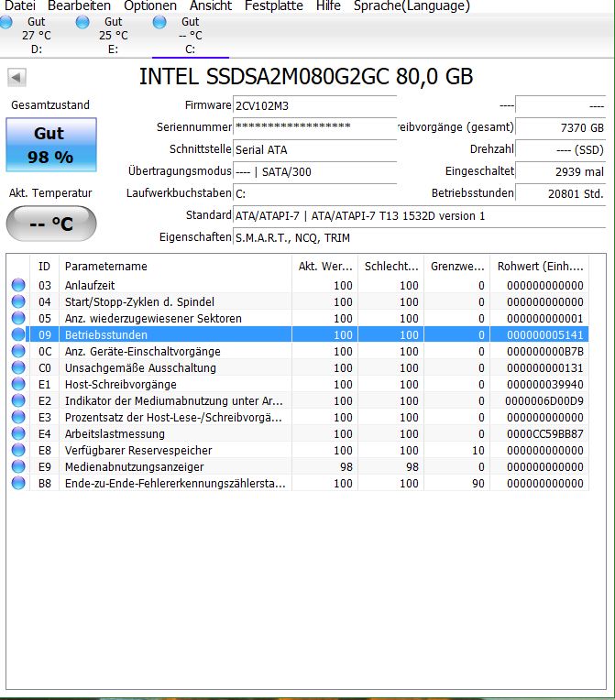Screen dimensions: 615x700
Task: Open the Bearbeiten menu
Action: [79, 5]
